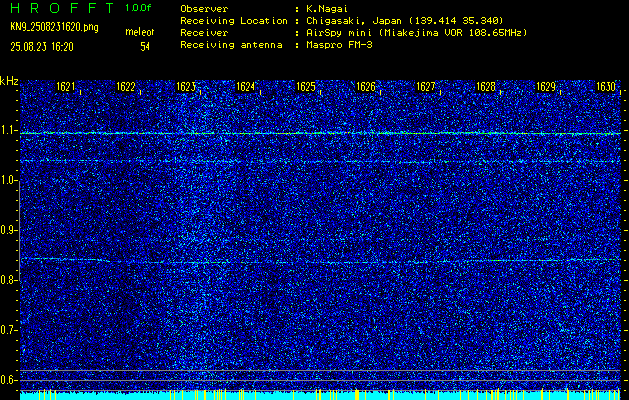The image size is (629, 400).
Task: Click the gray vertical range bar beside the axis
Action: tap(19, 231)
